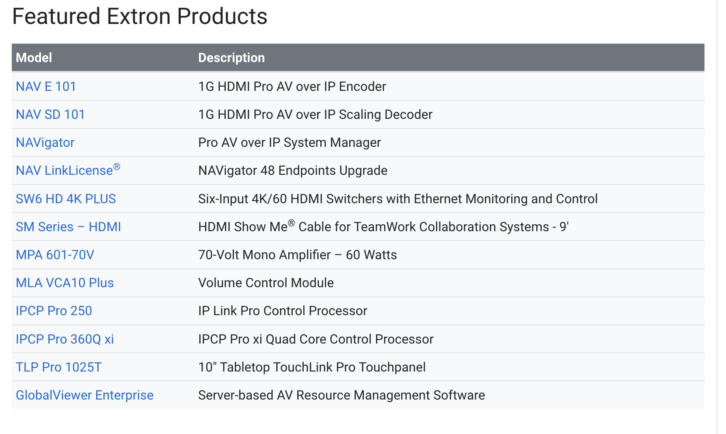
Task: Click the Description column header
Action: [231, 58]
